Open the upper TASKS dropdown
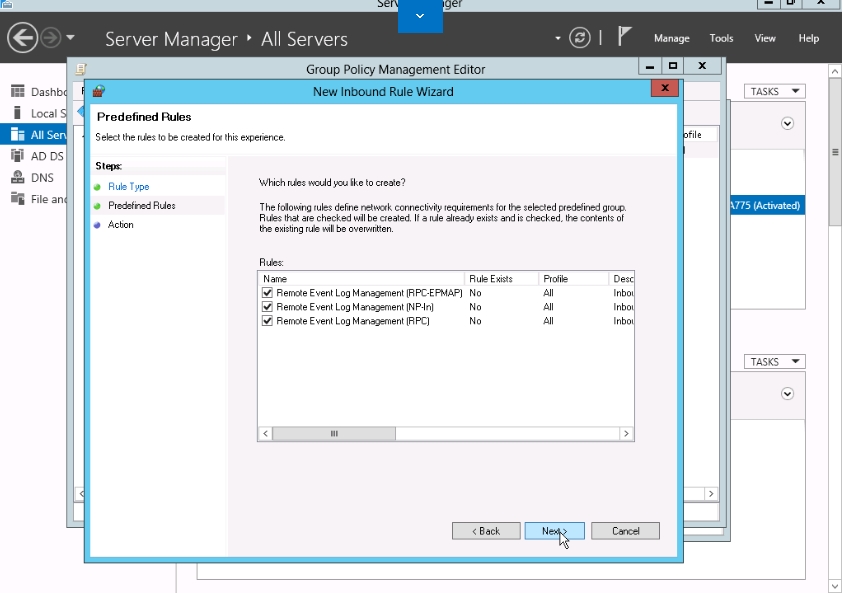This screenshot has width=843, height=593. [775, 92]
